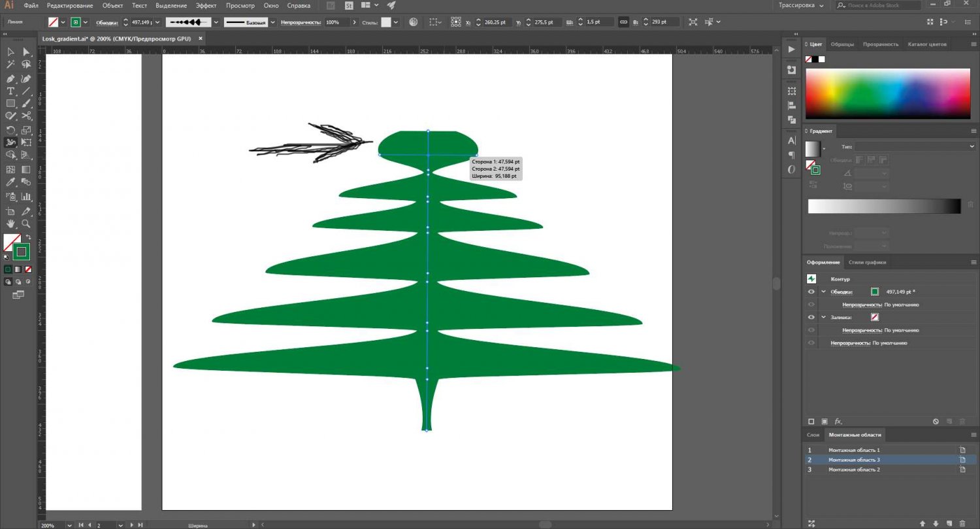980x529 pixels.
Task: Click the green stroke swatch in Оформление
Action: (x=875, y=292)
